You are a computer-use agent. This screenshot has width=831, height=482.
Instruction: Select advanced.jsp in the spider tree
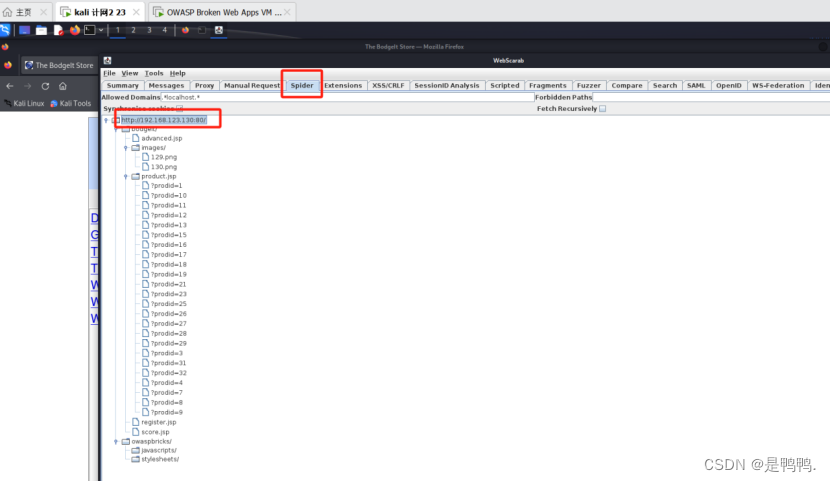162,138
